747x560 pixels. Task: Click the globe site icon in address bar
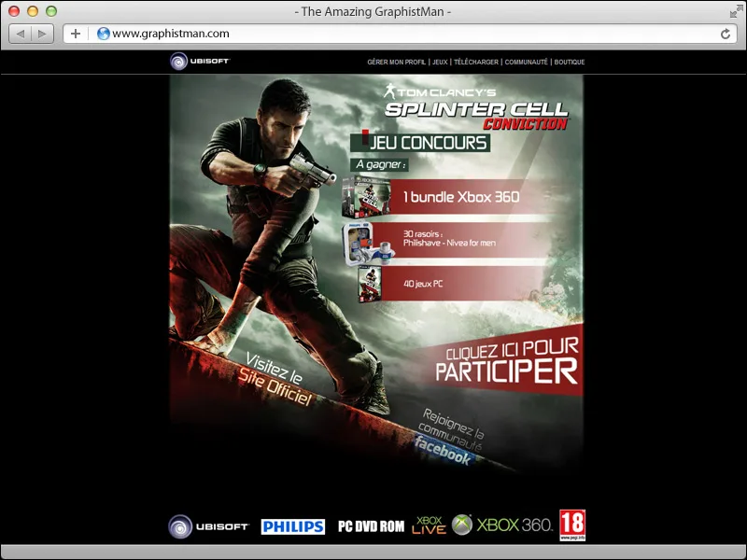[103, 34]
